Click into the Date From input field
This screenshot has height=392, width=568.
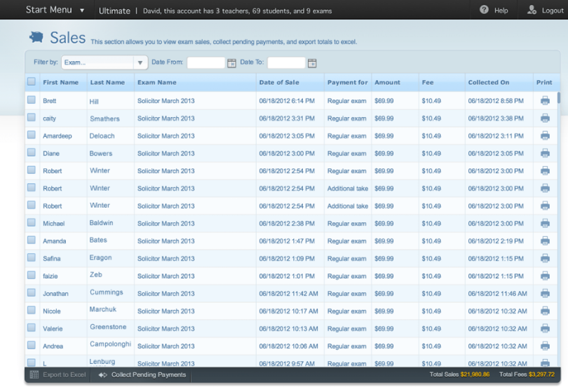[205, 63]
